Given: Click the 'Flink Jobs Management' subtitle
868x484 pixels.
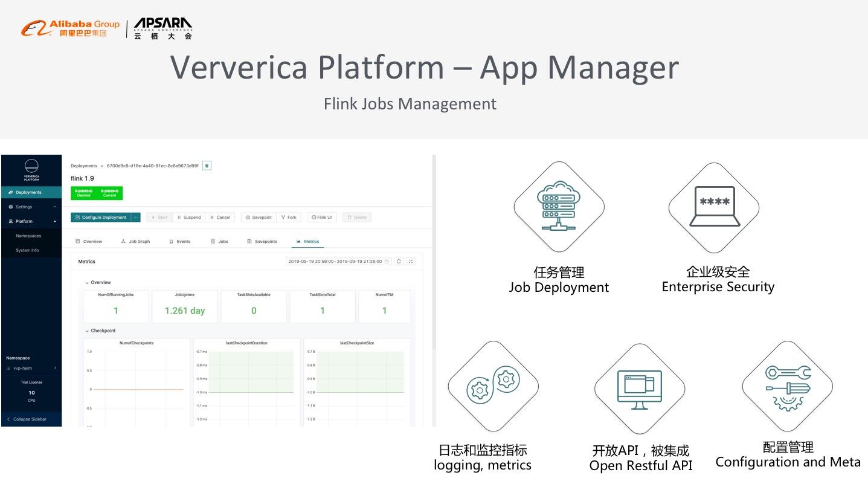Looking at the screenshot, I should (410, 104).
